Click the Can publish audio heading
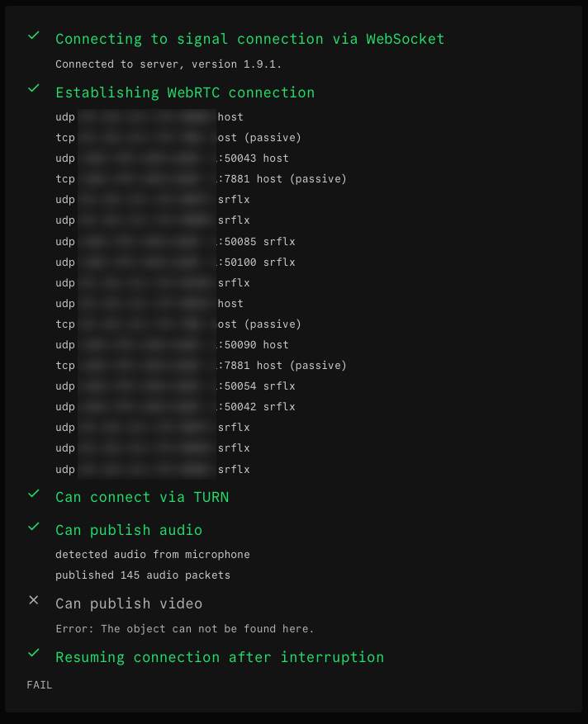The image size is (588, 724). coord(128,530)
